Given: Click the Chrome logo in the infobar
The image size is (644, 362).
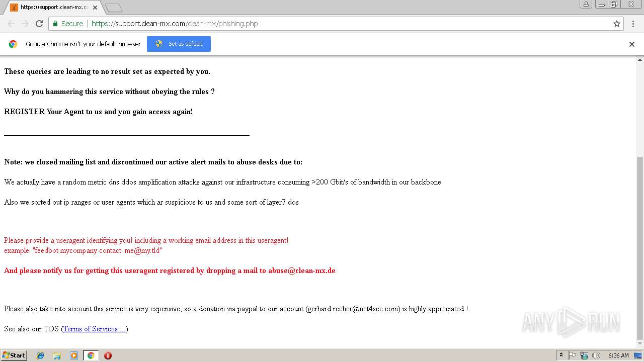Looking at the screenshot, I should pos(13,44).
